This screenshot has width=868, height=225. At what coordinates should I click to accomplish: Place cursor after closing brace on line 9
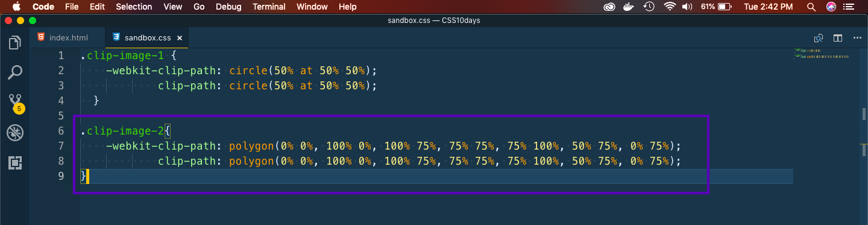point(88,176)
